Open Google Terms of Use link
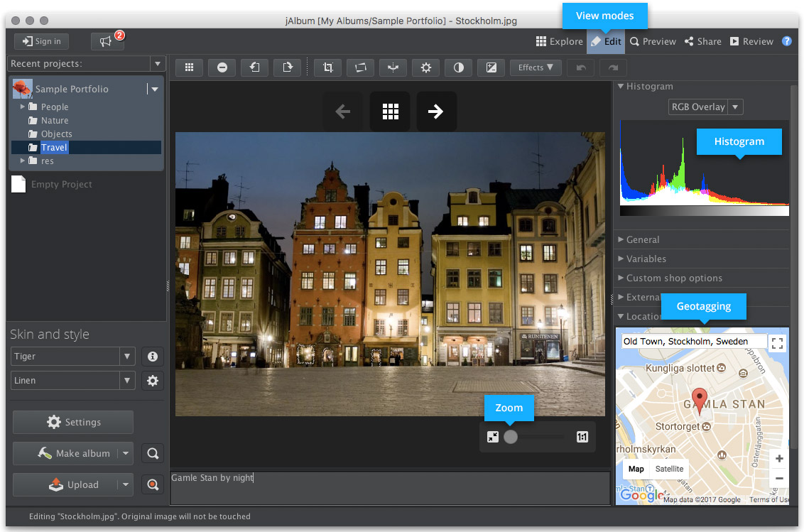804x532 pixels. coord(768,499)
